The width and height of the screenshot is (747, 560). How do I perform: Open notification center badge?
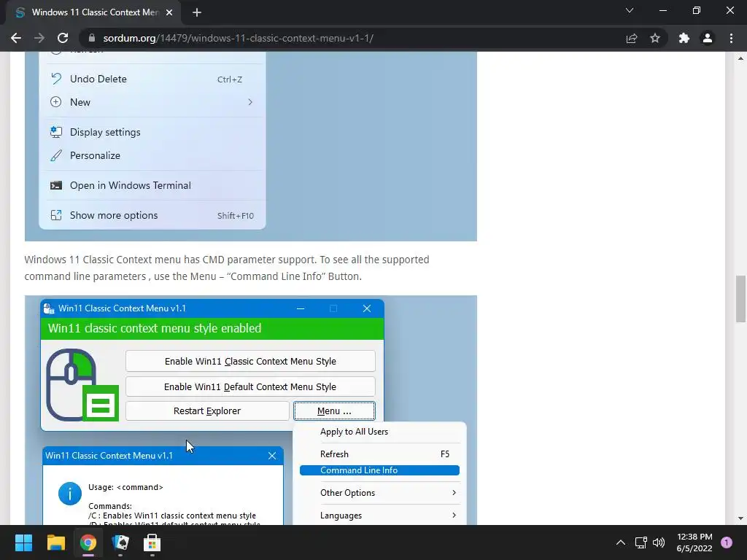(x=727, y=542)
